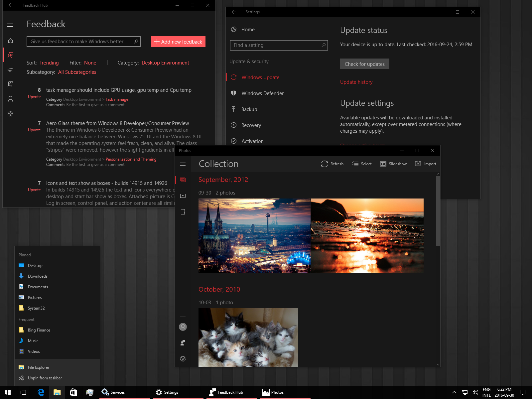Switch to Albums in the Photos sidebar

[x=183, y=196]
